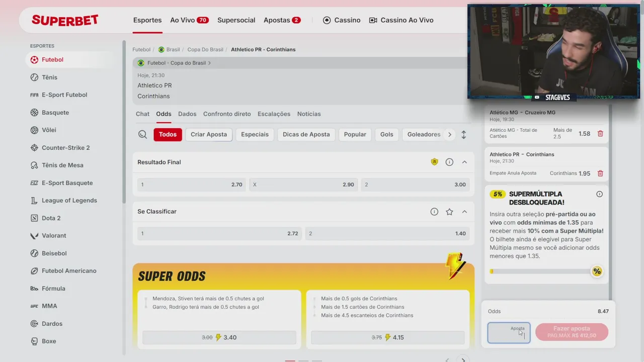Select the Tênis de Mesa icon
The image size is (644, 362).
tap(34, 165)
